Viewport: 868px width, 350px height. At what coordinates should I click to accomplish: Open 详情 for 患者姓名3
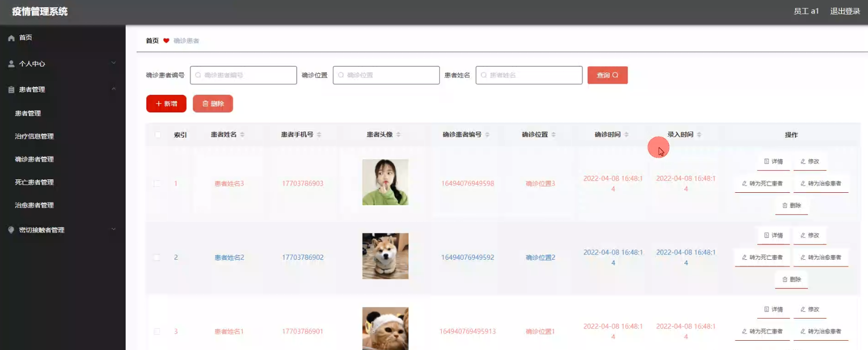pos(773,161)
